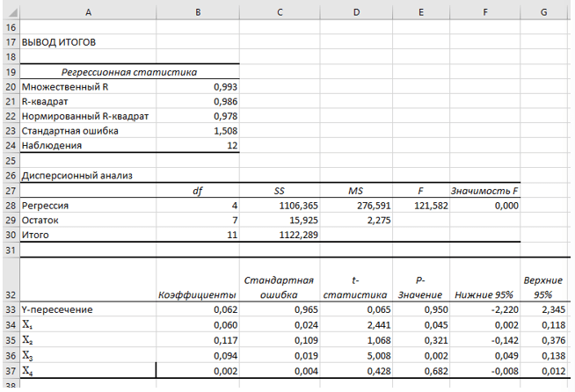The width and height of the screenshot is (575, 392).
Task: Click X₁ t-statistic 2,441
Action: pos(356,325)
